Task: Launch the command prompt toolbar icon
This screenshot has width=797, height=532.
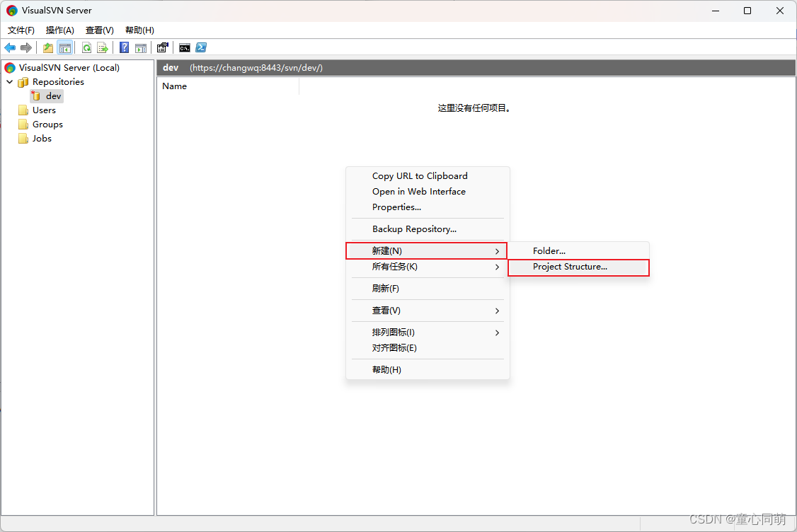Action: (x=185, y=48)
